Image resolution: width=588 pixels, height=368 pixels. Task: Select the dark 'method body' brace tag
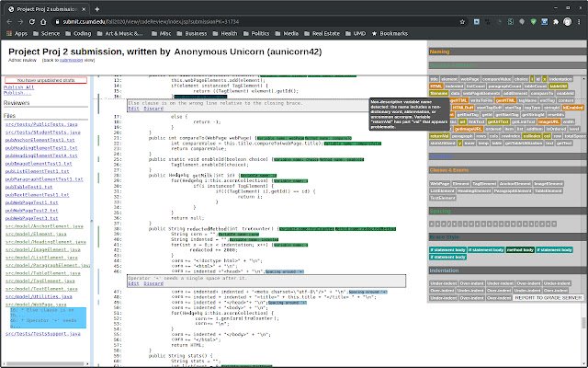(x=520, y=250)
